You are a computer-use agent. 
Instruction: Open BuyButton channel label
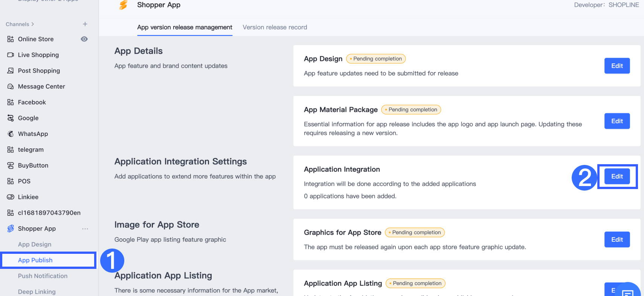(x=33, y=166)
